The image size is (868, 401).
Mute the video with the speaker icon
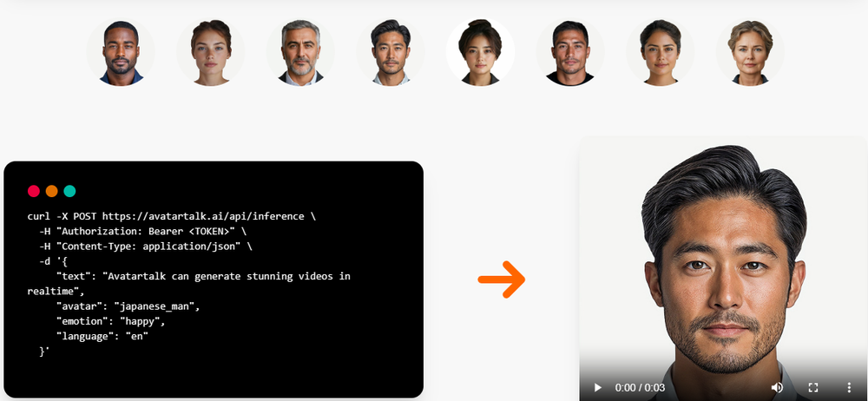click(777, 387)
